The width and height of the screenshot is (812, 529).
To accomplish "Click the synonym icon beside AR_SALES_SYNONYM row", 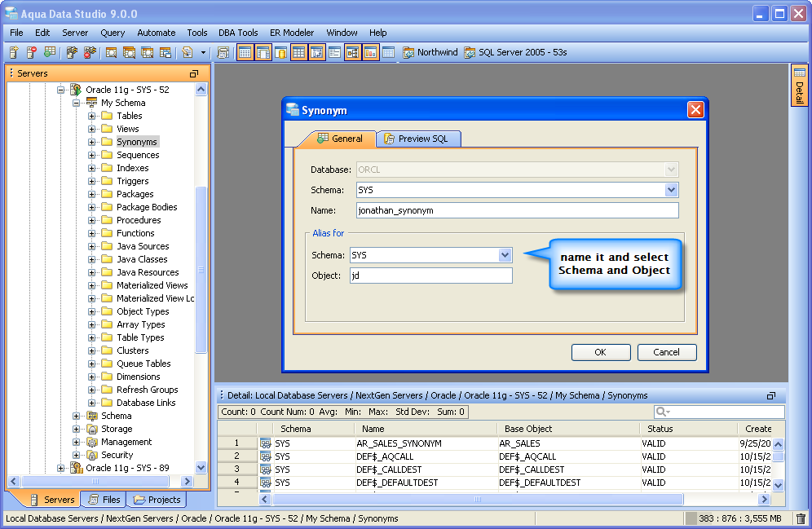I will (x=266, y=443).
